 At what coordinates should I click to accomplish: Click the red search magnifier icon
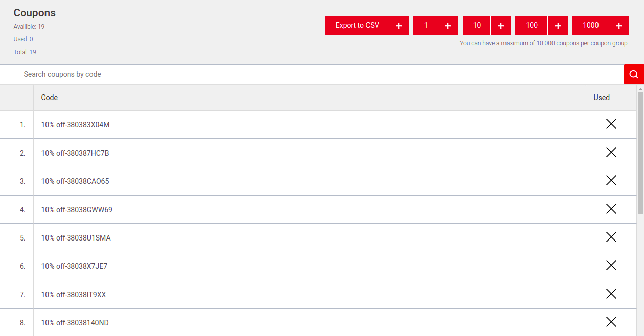634,74
